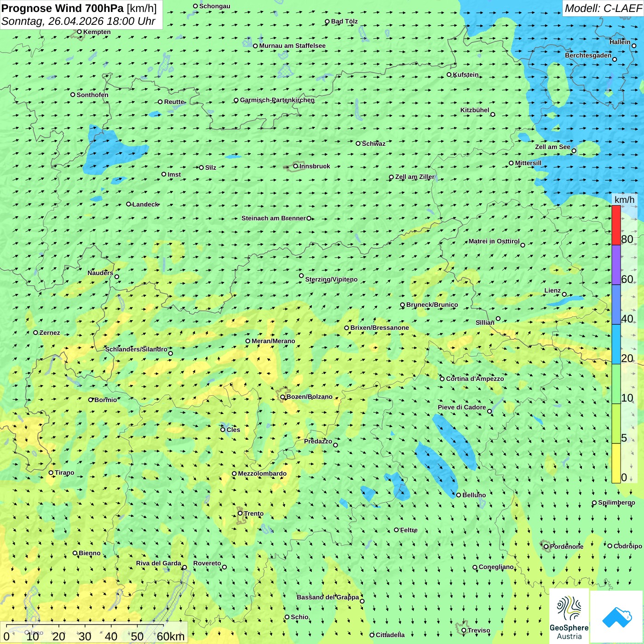The height and width of the screenshot is (644, 644).
Task: Select the Mezzolombardo label
Action: click(x=262, y=473)
